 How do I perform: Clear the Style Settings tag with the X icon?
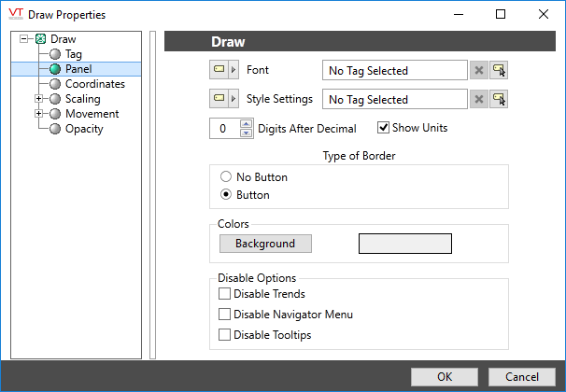click(x=478, y=99)
